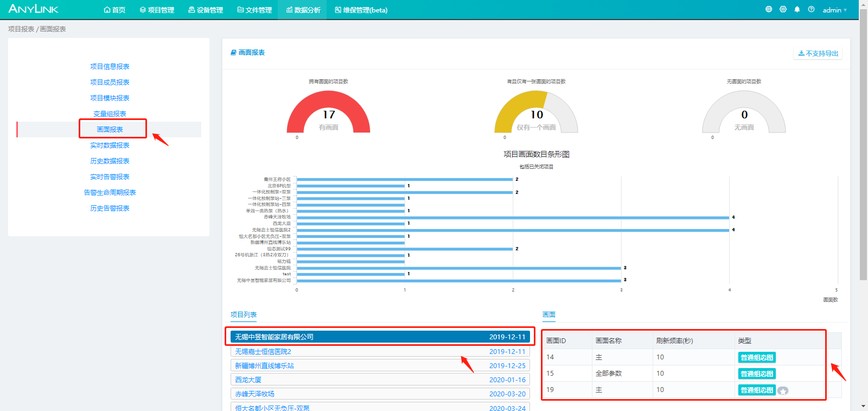Open the 文件管理 menu
Viewport: 868px width, 411px height.
tap(254, 10)
